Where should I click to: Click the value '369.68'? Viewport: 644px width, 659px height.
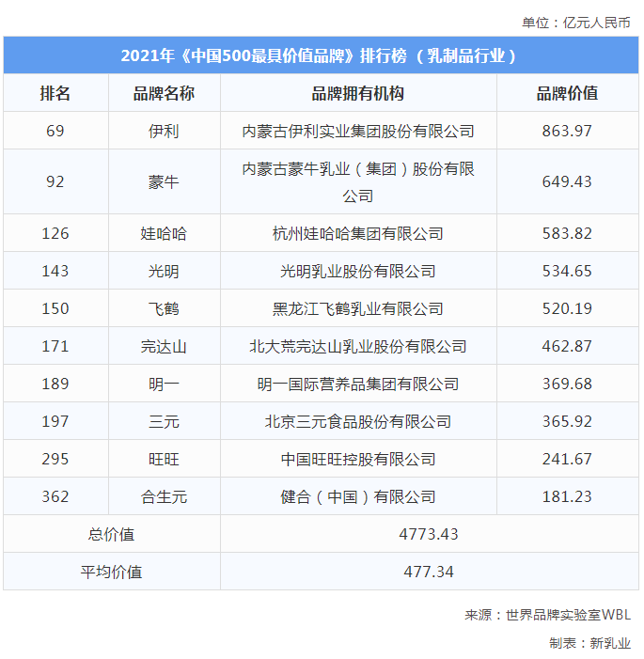coord(567,384)
